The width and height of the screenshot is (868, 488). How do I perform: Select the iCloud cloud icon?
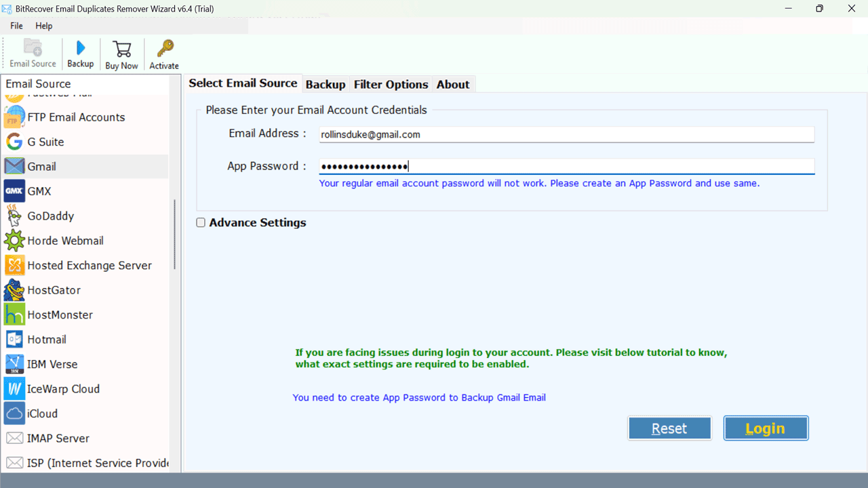click(x=14, y=413)
